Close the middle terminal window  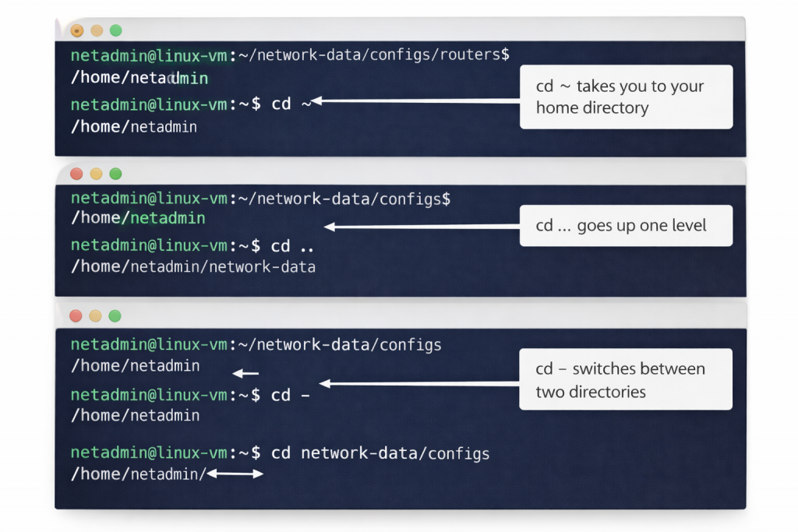tap(76, 174)
